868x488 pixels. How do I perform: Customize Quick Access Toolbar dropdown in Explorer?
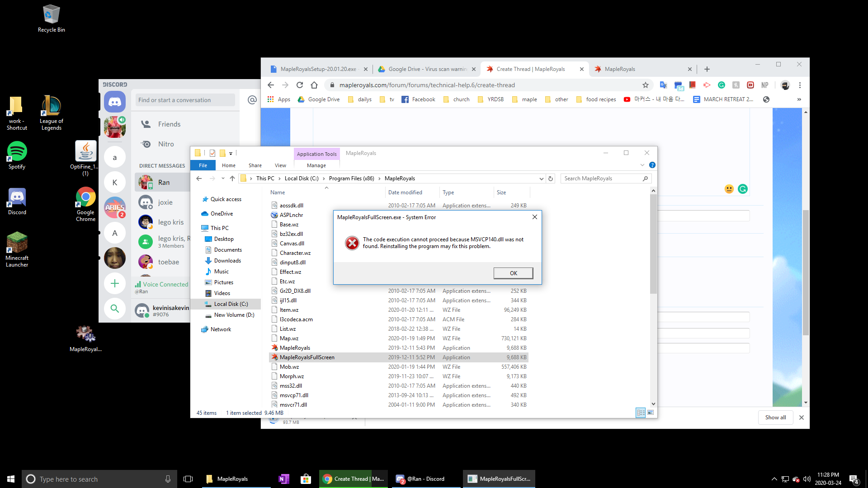[x=231, y=153]
